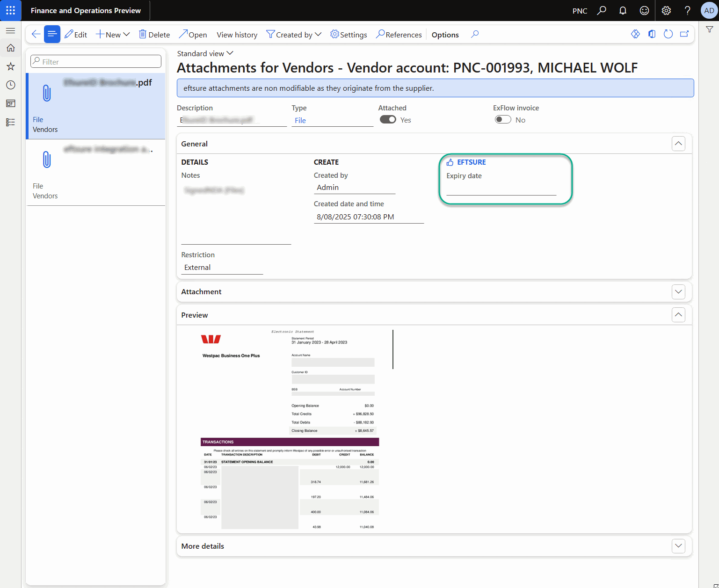Open the Created by filter dropdown
Screen dimensions: 719x588
pyautogui.click(x=294, y=35)
